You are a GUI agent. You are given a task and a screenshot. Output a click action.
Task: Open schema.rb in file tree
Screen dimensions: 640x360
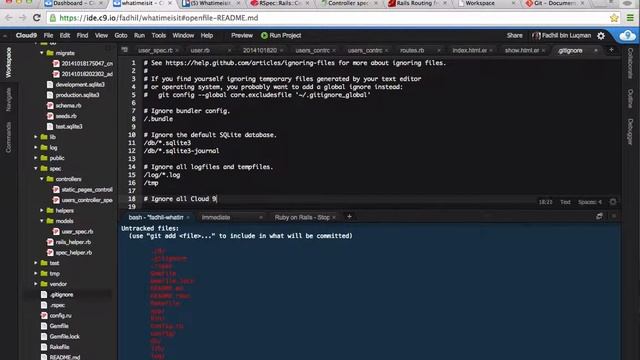coord(68,105)
